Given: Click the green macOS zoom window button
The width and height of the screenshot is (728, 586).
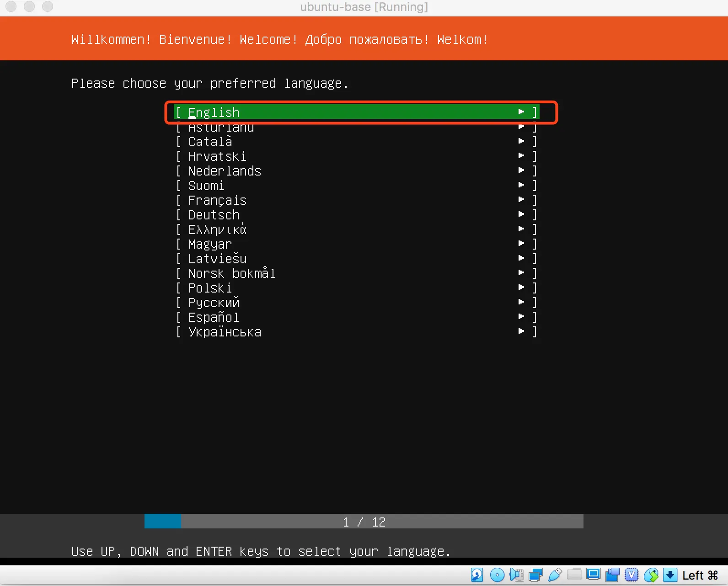Looking at the screenshot, I should coord(48,6).
